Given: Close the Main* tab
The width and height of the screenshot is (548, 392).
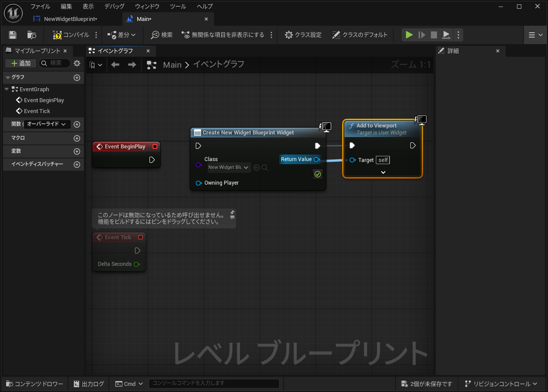Looking at the screenshot, I should [206, 19].
